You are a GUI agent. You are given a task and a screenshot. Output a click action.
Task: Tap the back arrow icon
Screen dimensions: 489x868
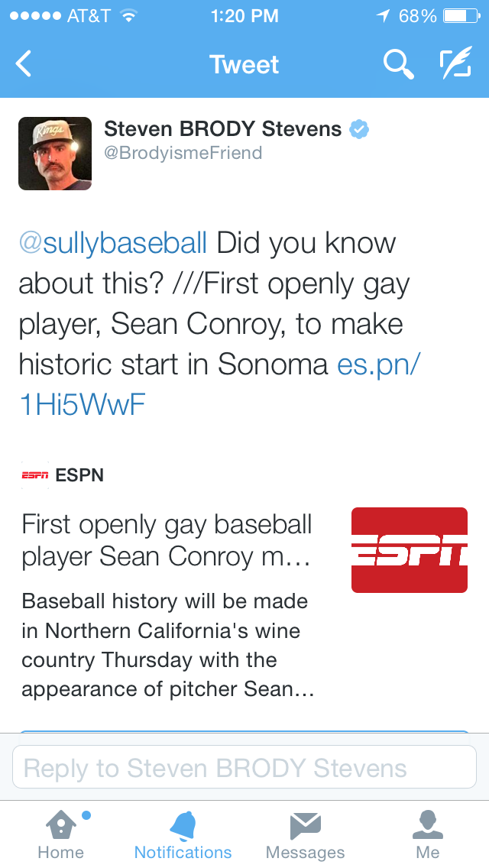[24, 64]
